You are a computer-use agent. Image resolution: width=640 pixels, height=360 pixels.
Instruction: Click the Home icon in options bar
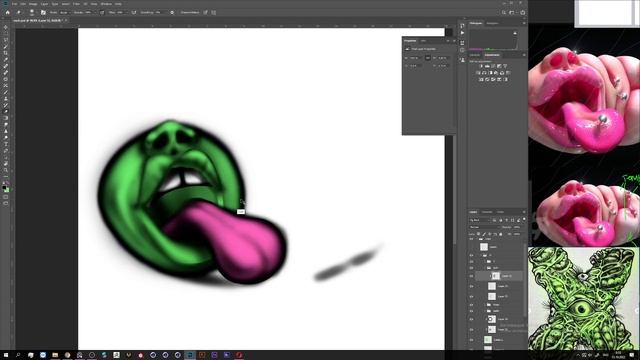pos(7,12)
